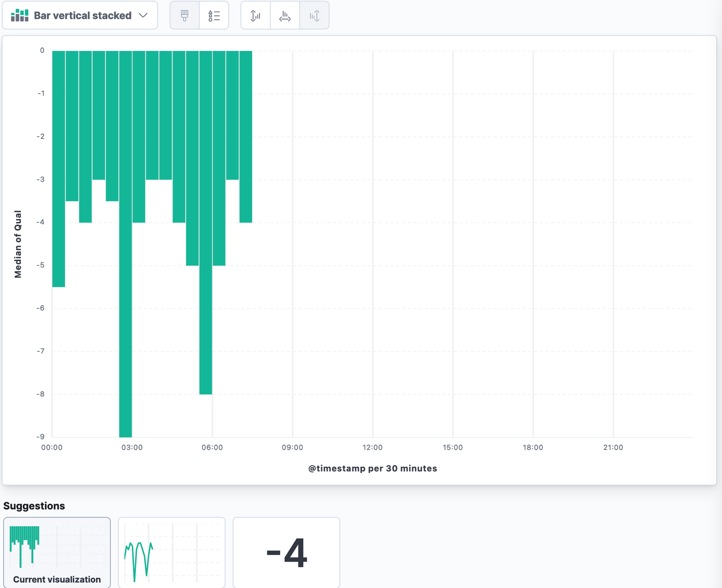Select the Current visualization suggestion

[57, 552]
